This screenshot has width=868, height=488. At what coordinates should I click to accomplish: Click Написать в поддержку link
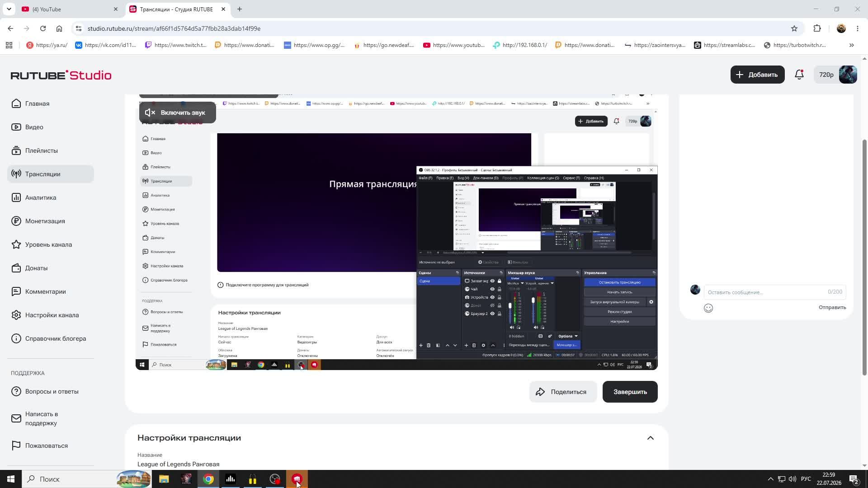(51, 418)
